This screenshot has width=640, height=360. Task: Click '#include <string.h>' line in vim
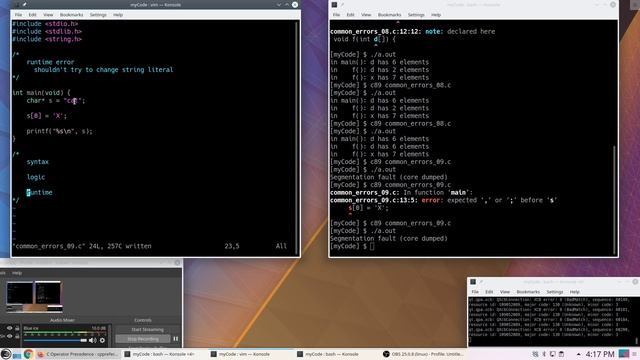[x=47, y=39]
